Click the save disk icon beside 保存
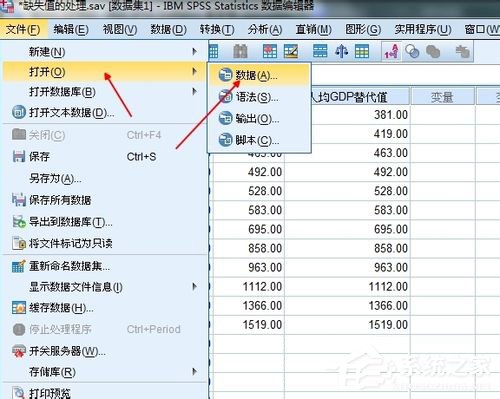Image resolution: width=500 pixels, height=399 pixels. point(19,156)
